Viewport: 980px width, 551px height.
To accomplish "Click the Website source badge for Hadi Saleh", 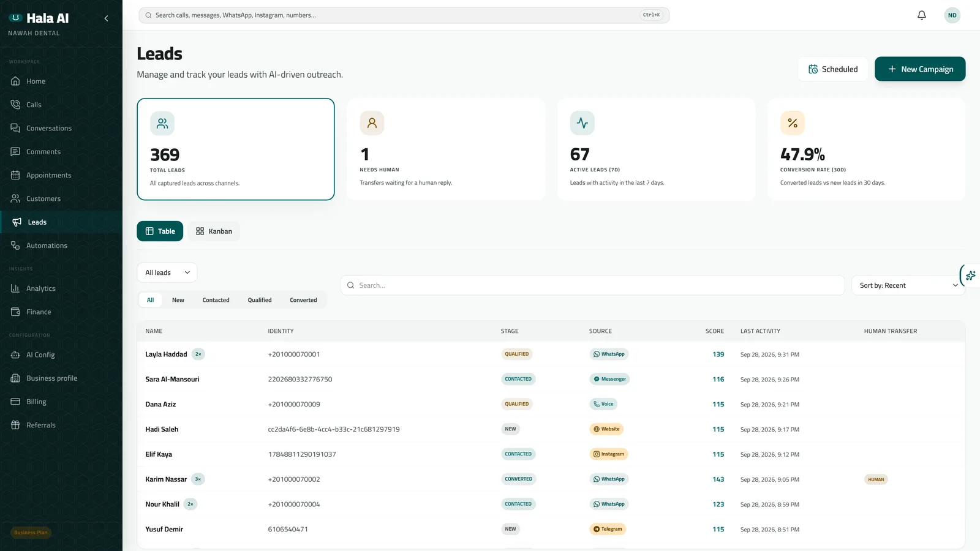I will click(x=606, y=429).
